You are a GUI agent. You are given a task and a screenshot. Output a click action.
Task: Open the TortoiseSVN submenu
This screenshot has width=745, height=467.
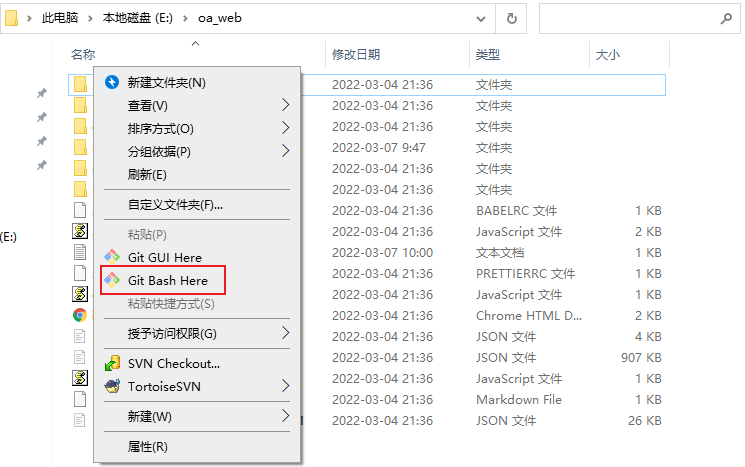pyautogui.click(x=164, y=386)
